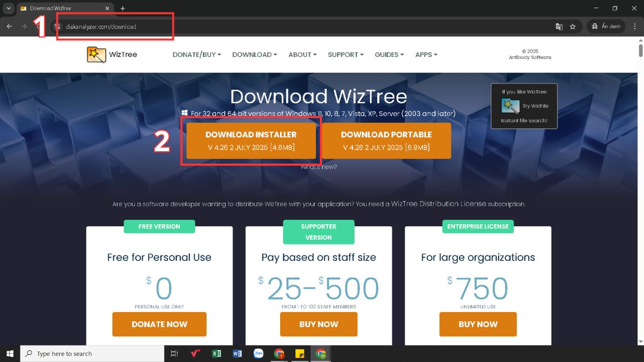Open Sticky Notes from the taskbar

point(300,353)
